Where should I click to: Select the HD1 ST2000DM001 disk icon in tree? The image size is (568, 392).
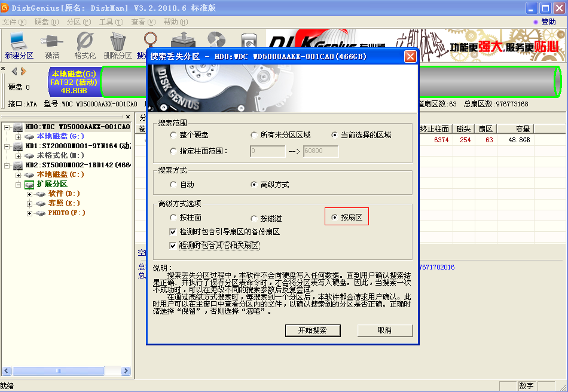[x=18, y=146]
